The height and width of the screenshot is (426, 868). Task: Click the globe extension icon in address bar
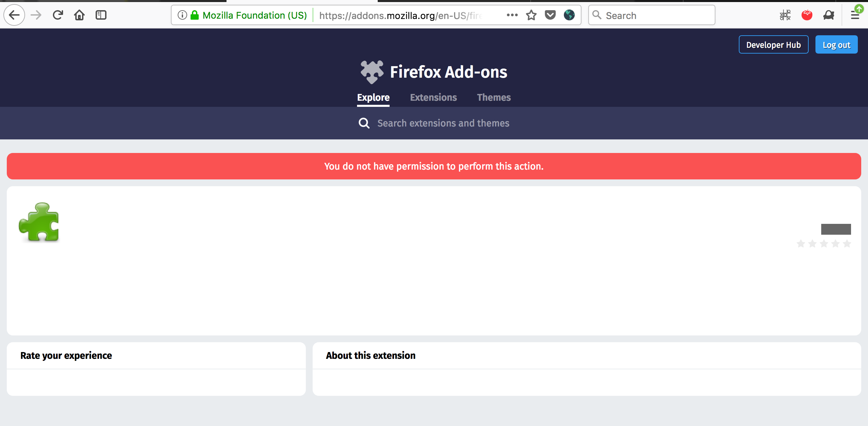[x=569, y=15]
